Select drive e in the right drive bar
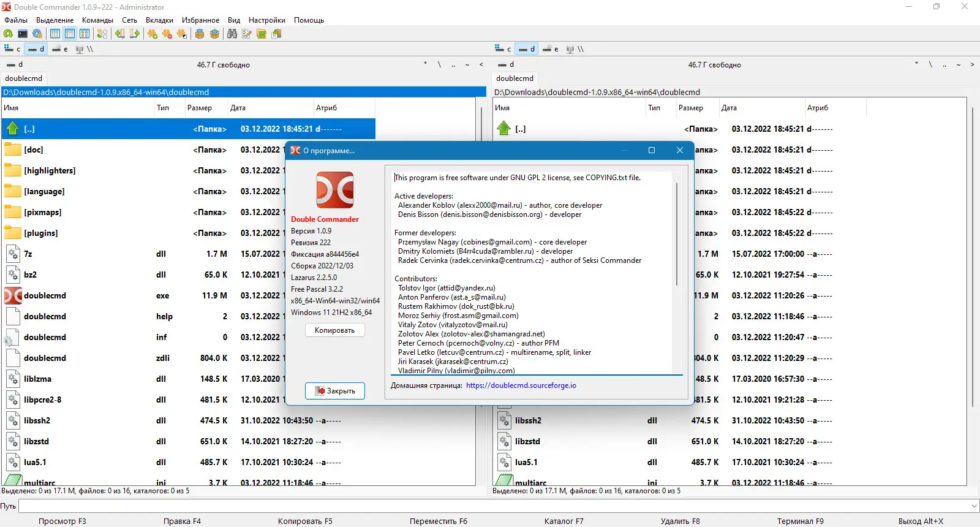This screenshot has height=527, width=980. click(551, 49)
